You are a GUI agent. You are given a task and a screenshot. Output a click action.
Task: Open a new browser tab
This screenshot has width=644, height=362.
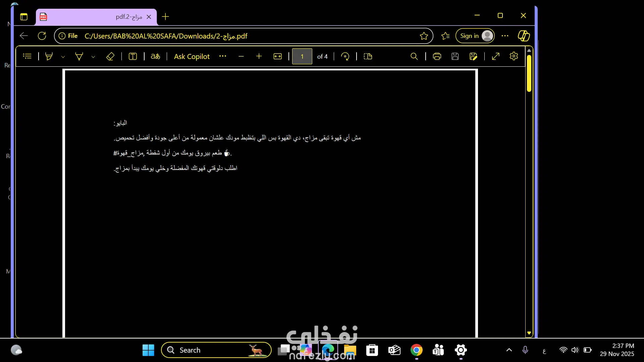(165, 17)
